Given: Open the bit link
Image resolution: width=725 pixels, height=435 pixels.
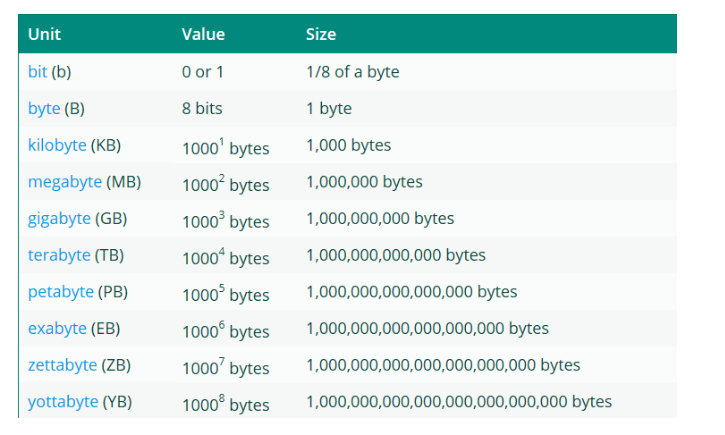Looking at the screenshot, I should (x=37, y=72).
